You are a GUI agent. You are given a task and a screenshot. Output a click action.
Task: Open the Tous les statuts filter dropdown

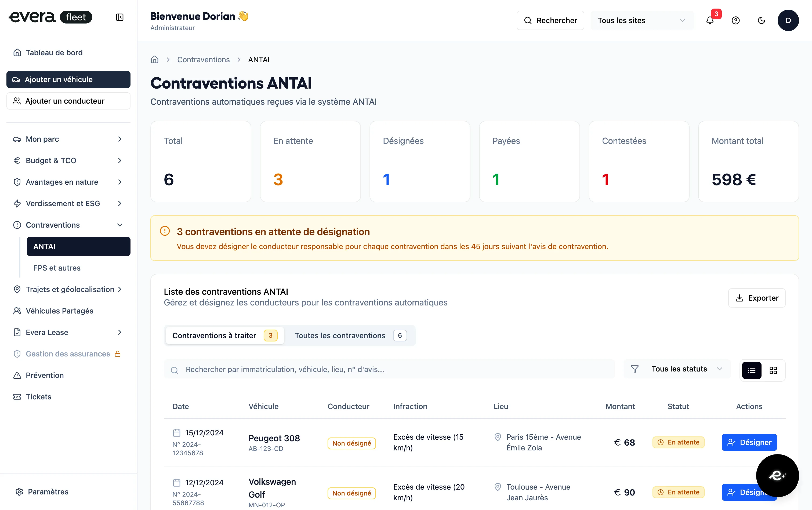coord(677,369)
